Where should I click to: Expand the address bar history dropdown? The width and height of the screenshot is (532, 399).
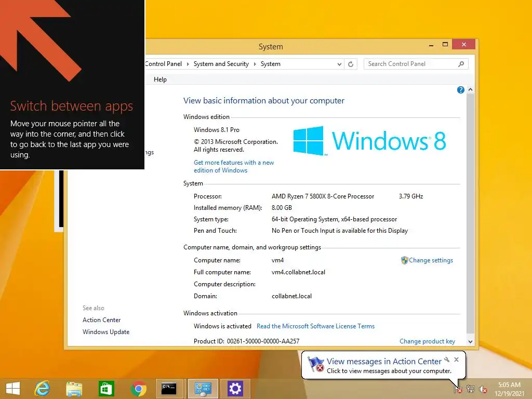click(x=339, y=64)
